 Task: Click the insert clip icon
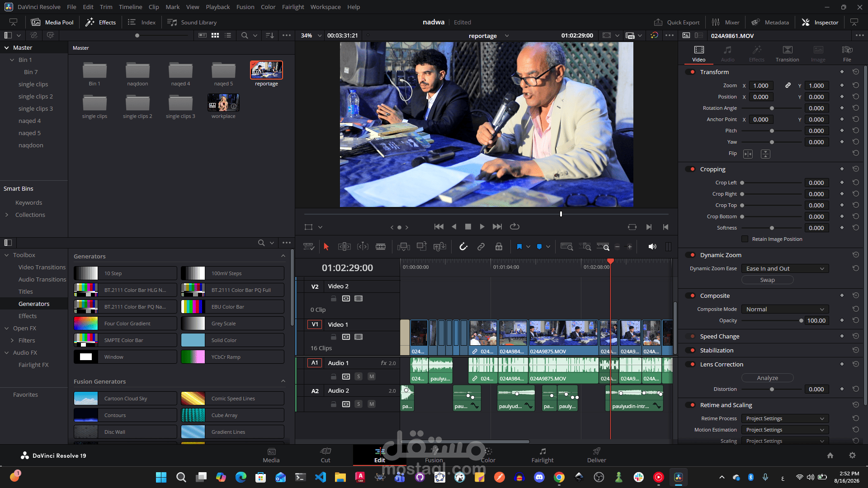click(x=403, y=247)
